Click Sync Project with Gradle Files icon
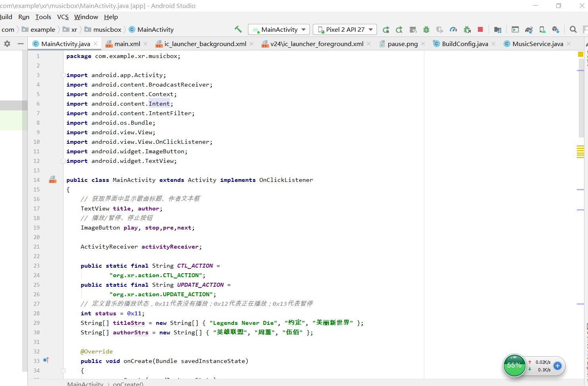 click(x=529, y=30)
